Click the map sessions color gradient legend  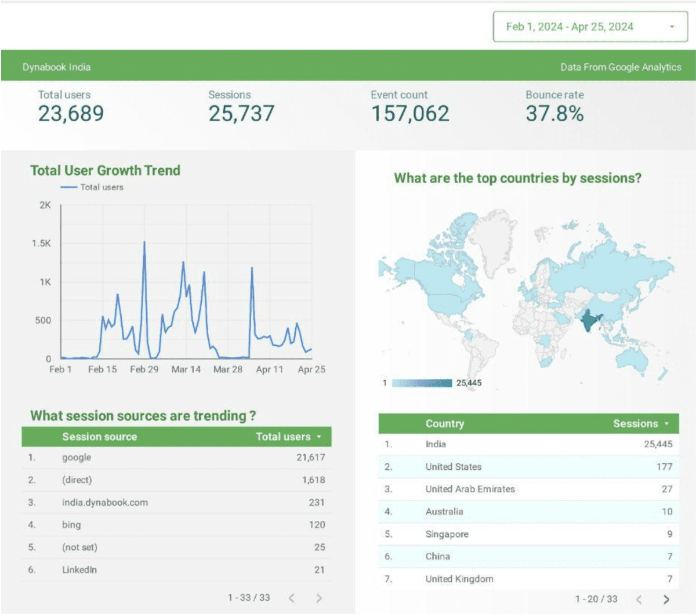point(422,383)
